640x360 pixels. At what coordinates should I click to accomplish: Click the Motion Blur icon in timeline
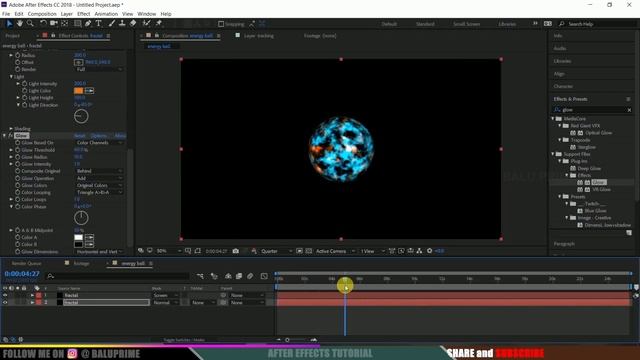(x=250, y=276)
